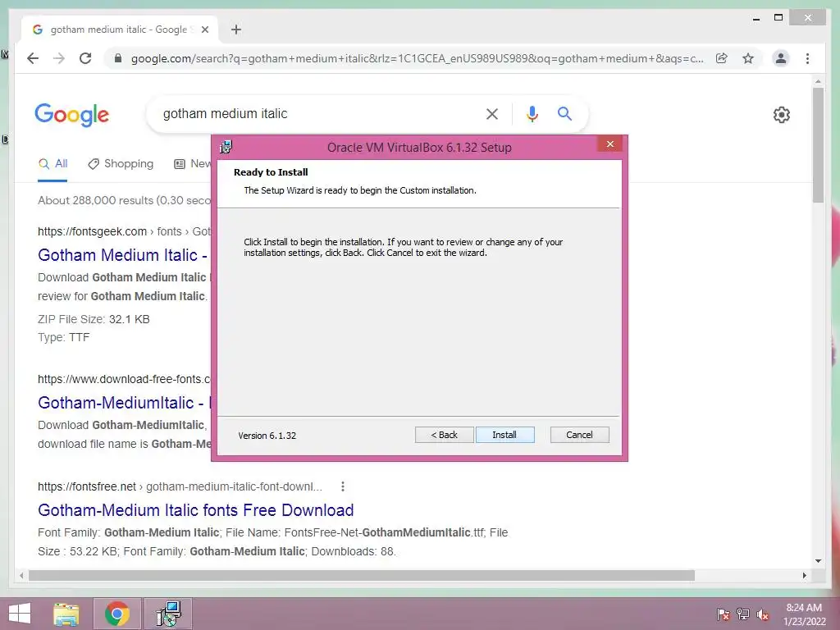
Task: Click the ZIP File Size: 32.1 KB text
Action: click(94, 319)
